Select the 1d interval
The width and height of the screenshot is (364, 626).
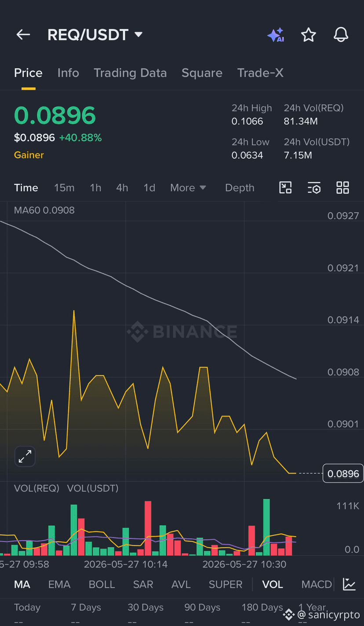[149, 188]
